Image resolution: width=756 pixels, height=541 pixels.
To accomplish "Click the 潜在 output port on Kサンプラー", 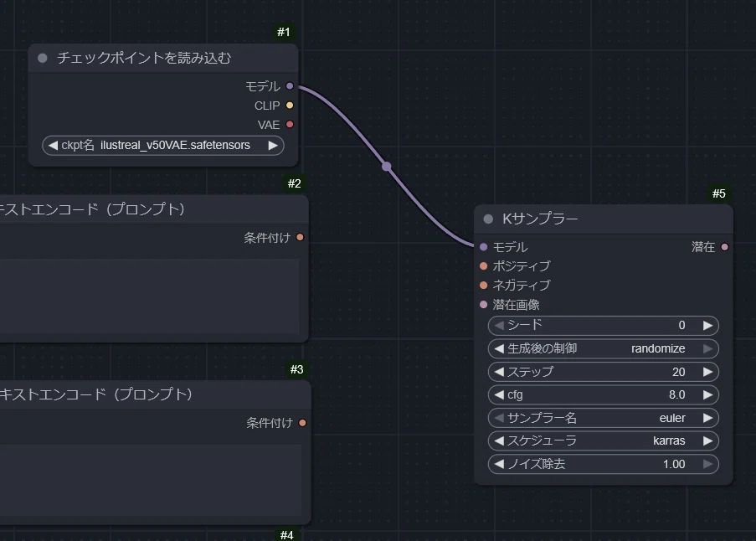I will pos(724,247).
